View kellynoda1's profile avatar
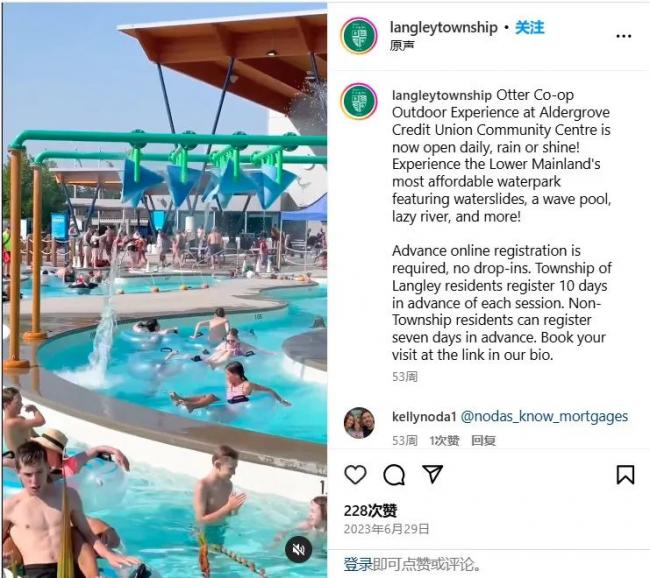The height and width of the screenshot is (578, 650). click(x=359, y=423)
